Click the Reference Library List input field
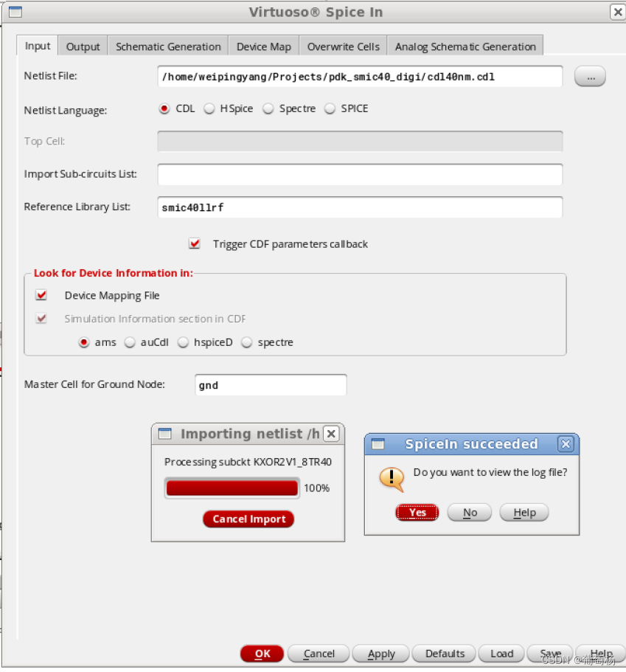The image size is (626, 672). click(360, 207)
